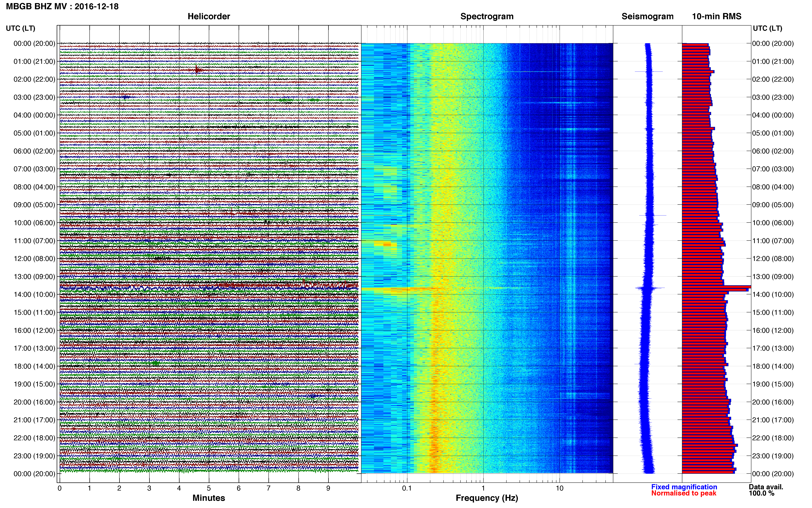Click the Data avail. 100.0 % readout
812x508 pixels.
[x=766, y=490]
